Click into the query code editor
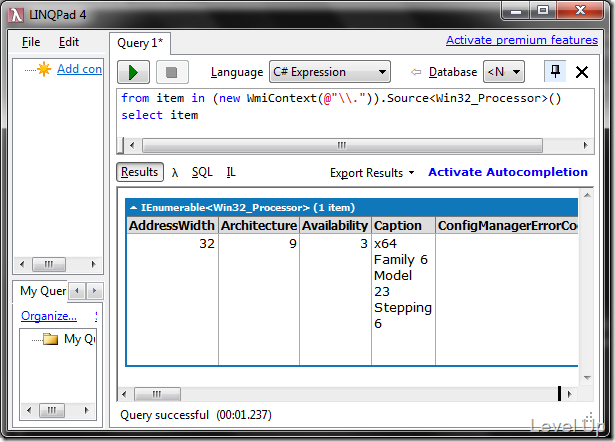 click(355, 114)
